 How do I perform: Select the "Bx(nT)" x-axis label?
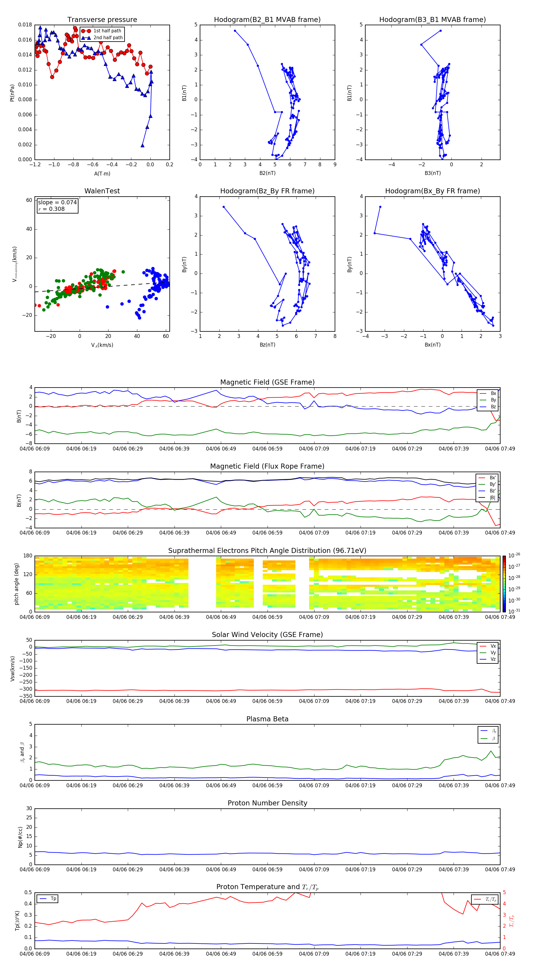pyautogui.click(x=432, y=345)
